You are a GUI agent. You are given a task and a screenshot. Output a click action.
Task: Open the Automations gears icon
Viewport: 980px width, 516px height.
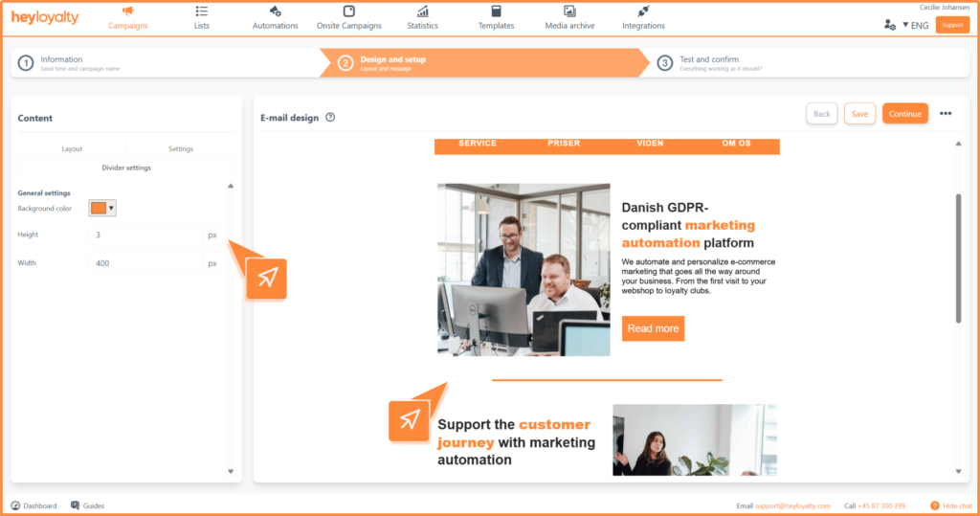(276, 11)
